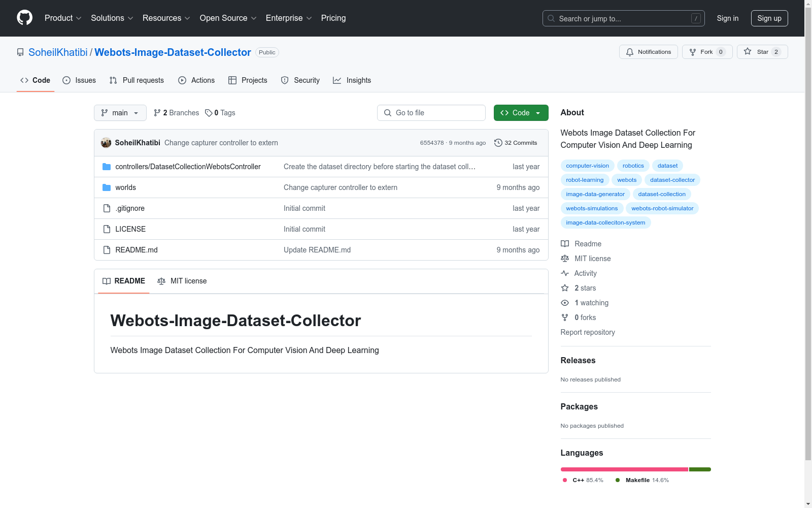Click the commit history clock icon
812x508 pixels.
click(498, 143)
